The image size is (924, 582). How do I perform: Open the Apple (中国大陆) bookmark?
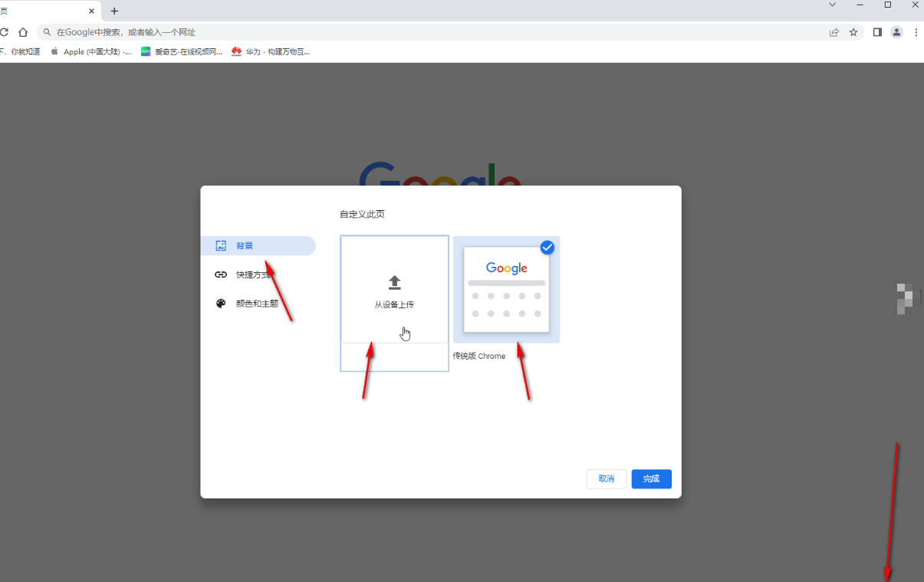click(91, 51)
